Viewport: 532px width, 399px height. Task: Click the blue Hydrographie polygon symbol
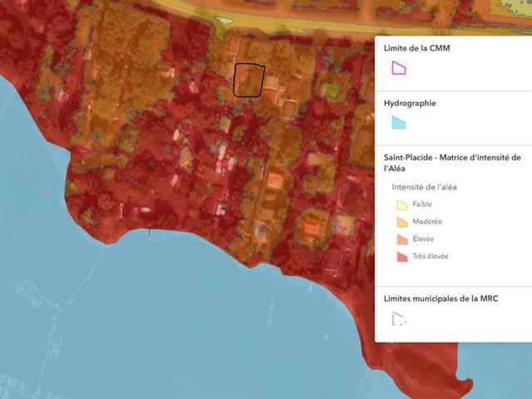399,123
